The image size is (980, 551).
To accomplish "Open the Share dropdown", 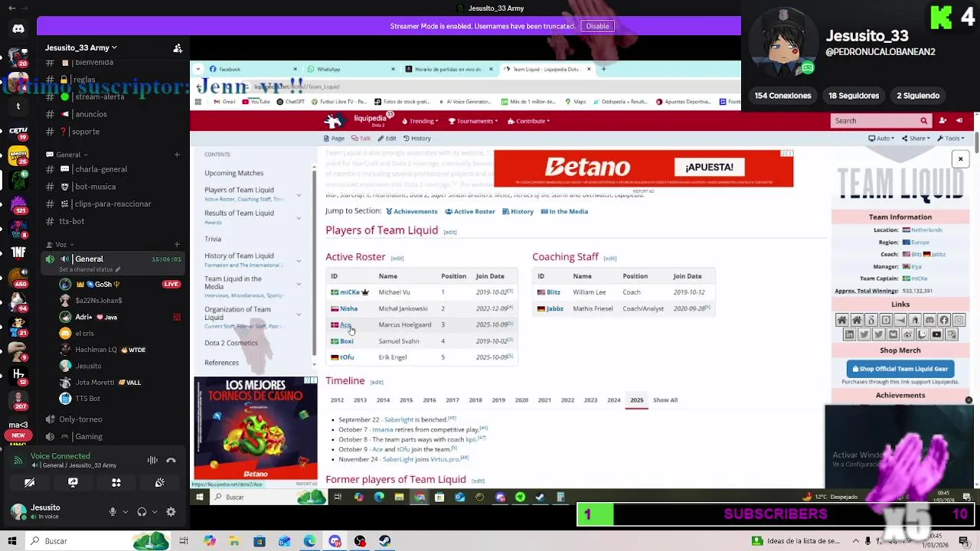I will coord(916,139).
